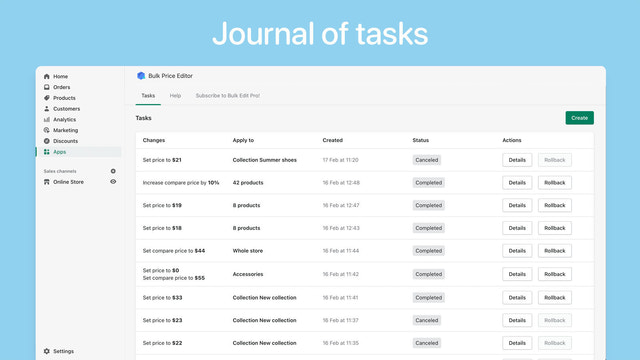Click the 17 Feb at 11:20 date
Screen dimensions: 640x360
pos(340,160)
